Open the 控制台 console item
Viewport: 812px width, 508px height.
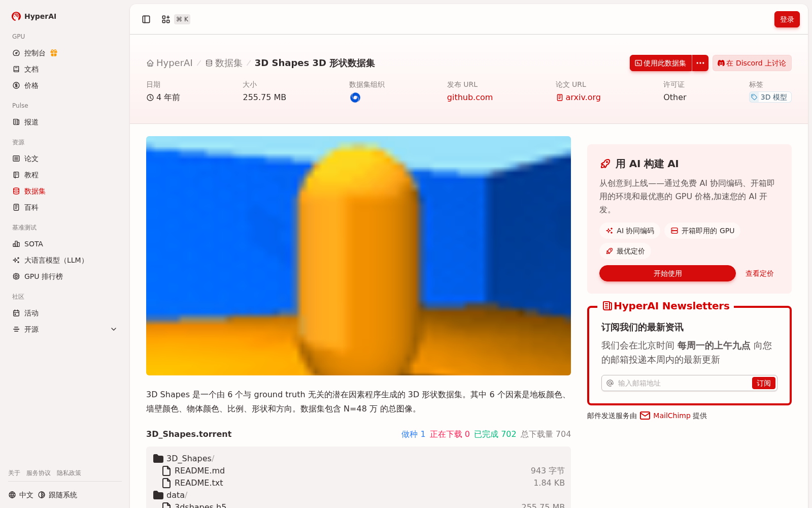point(35,53)
